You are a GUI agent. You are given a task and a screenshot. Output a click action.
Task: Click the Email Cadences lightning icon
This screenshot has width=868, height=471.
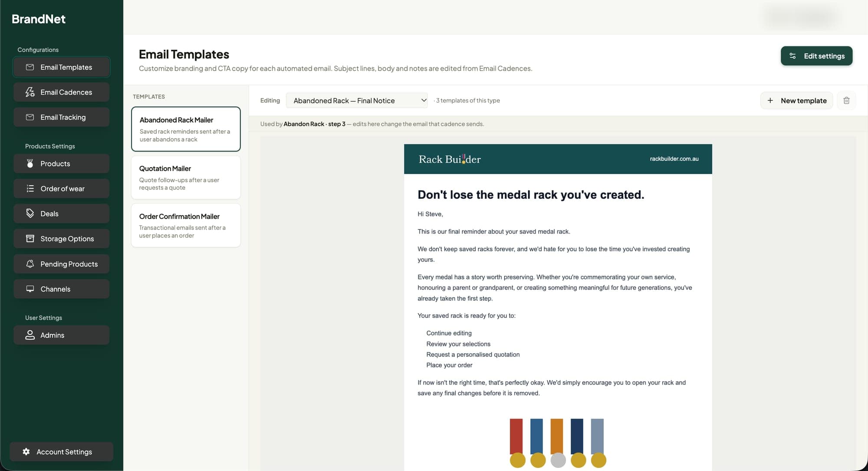coord(30,92)
